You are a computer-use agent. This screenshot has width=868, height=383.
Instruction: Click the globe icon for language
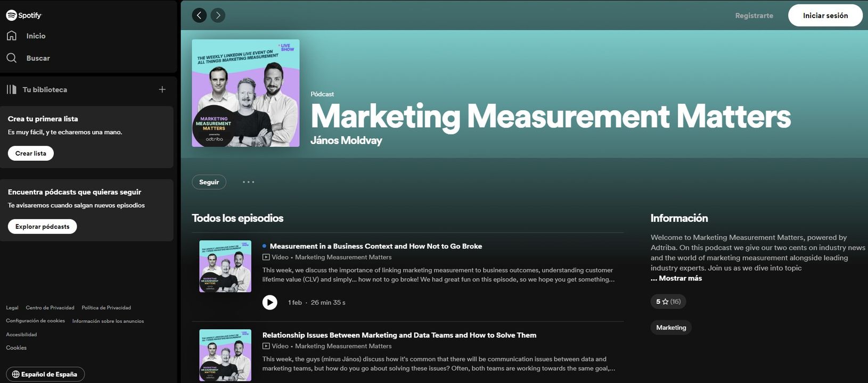point(16,374)
